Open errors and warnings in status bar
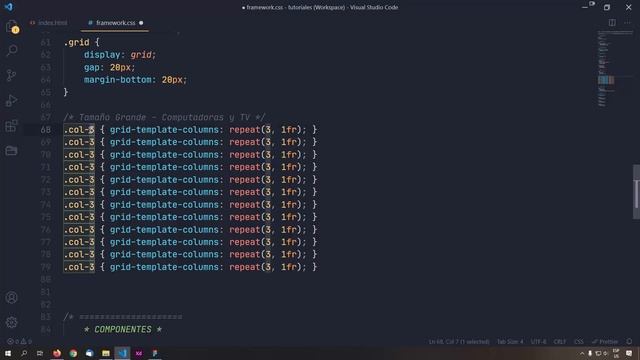The image size is (640, 360). coord(19,341)
